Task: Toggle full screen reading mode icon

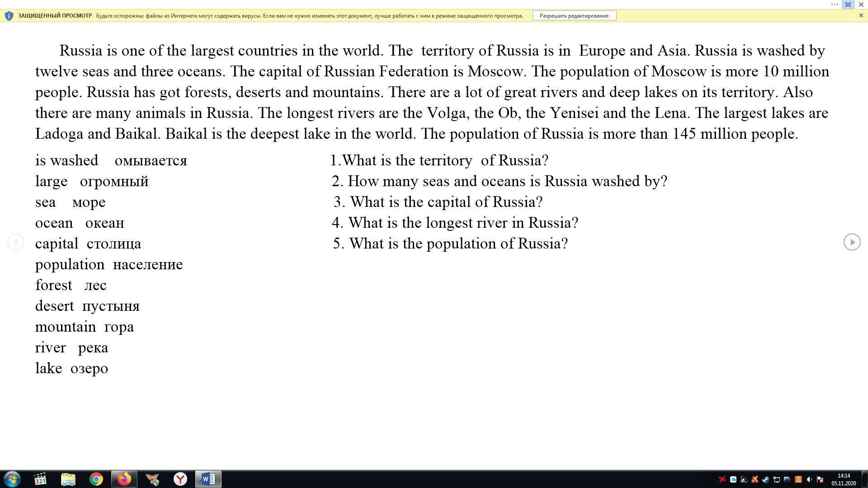Action: coord(848,5)
